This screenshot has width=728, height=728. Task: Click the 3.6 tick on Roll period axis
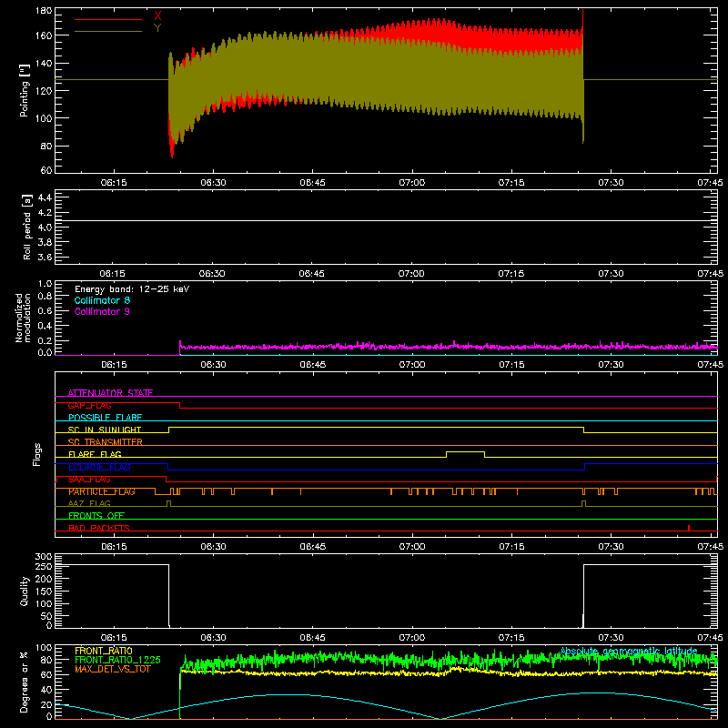[45, 257]
